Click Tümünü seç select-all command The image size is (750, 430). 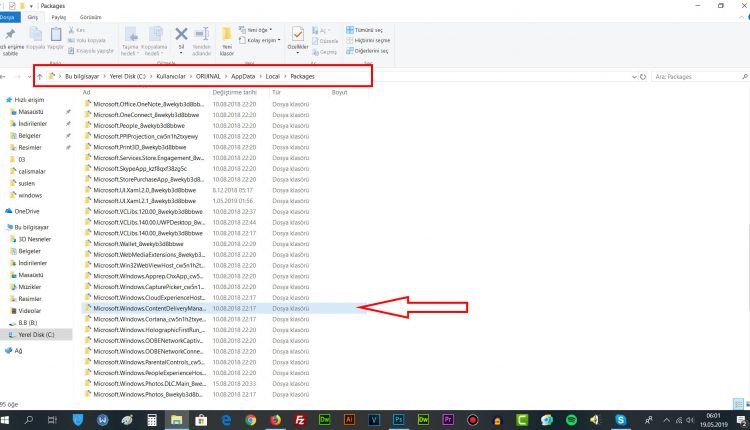(x=364, y=30)
